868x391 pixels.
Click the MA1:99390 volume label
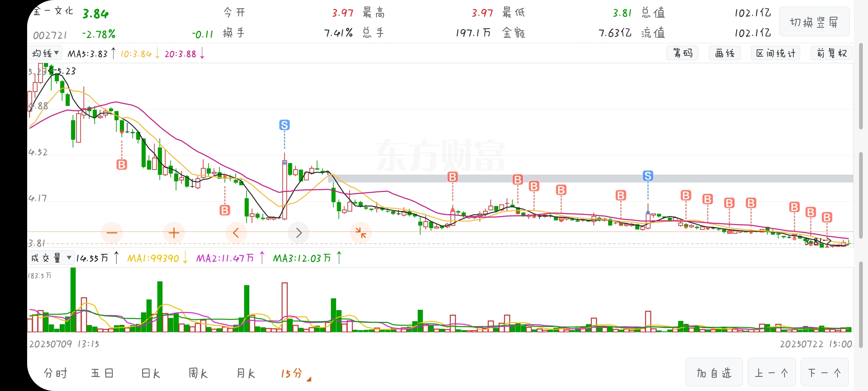(x=153, y=258)
